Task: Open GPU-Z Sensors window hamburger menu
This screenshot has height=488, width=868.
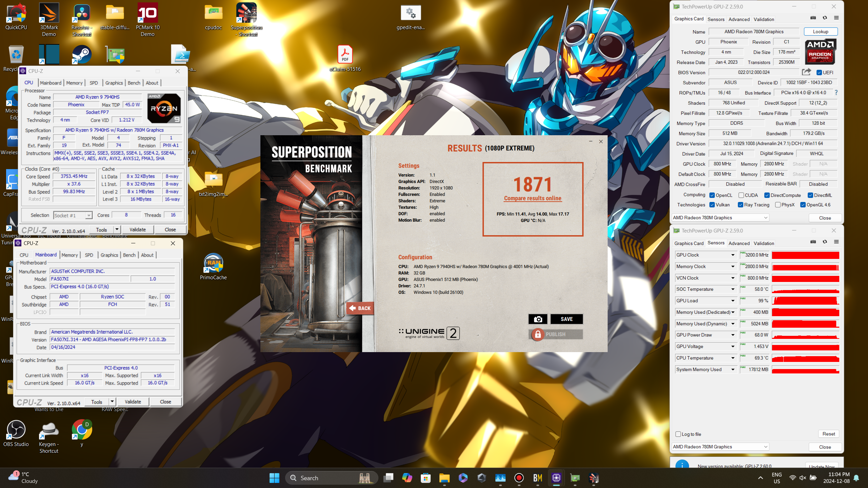Action: point(836,242)
